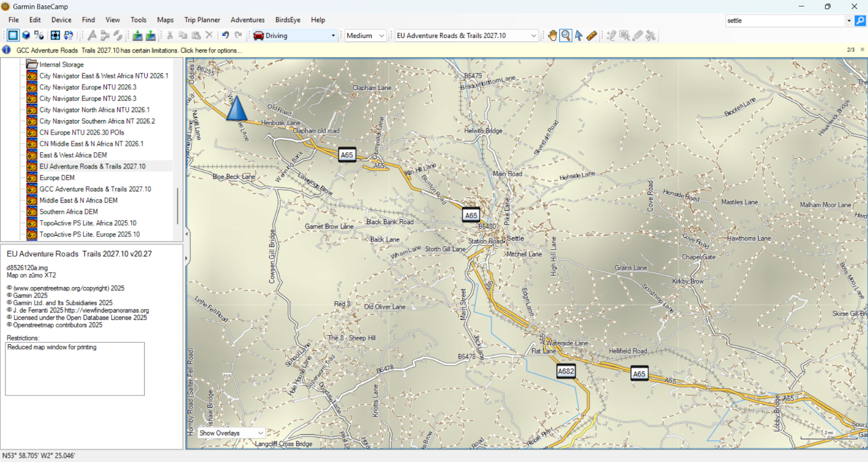The width and height of the screenshot is (868, 462).
Task: Open the Trip Planner menu
Action: 202,20
